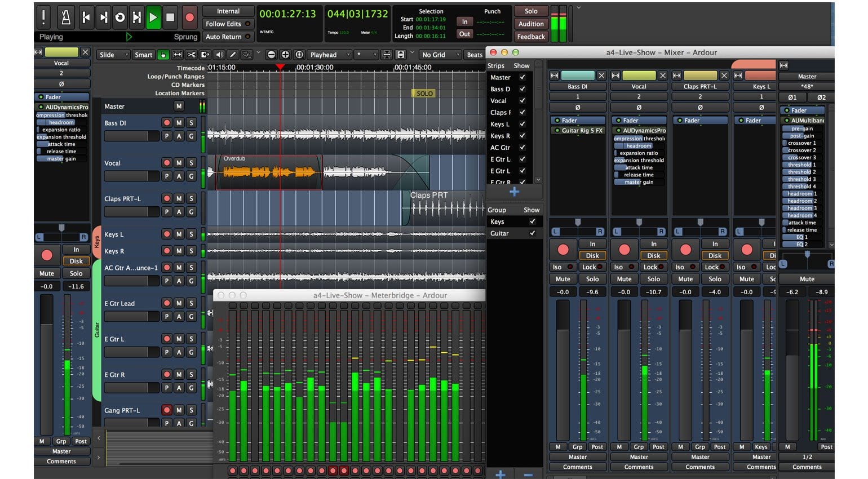Click the play range/selection button

click(x=137, y=17)
